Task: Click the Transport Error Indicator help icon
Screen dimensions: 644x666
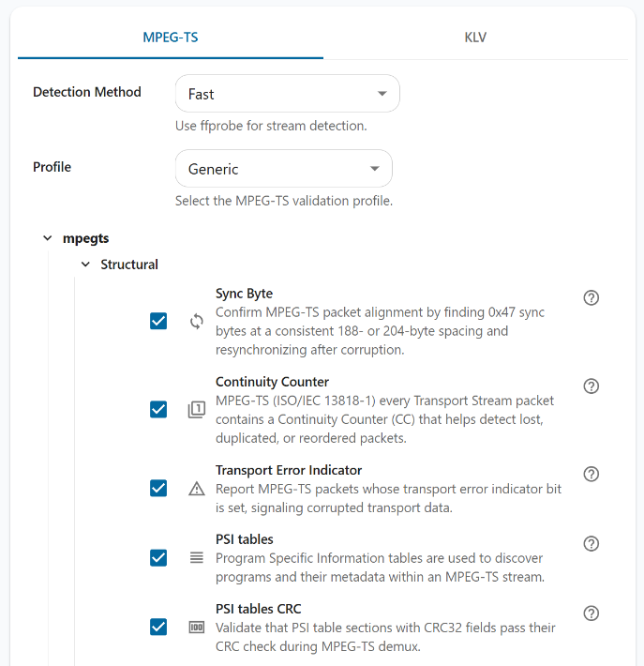Action: pyautogui.click(x=591, y=475)
